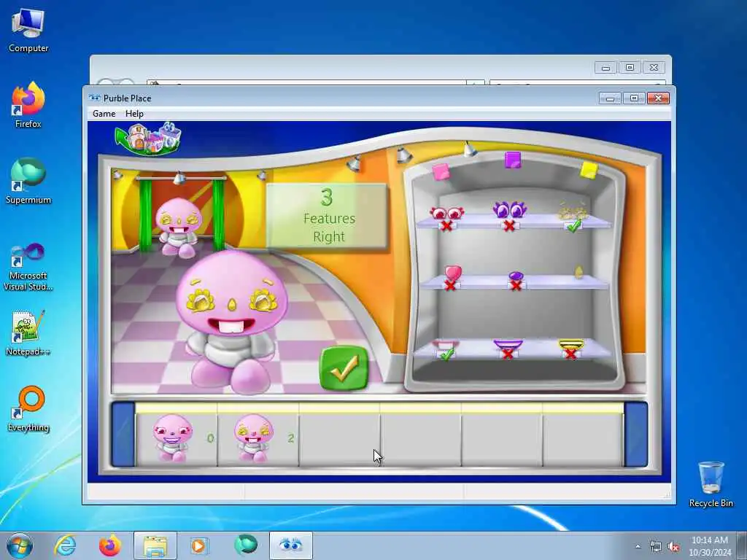Click the yellow color block above the shelf
The width and height of the screenshot is (747, 560).
(589, 170)
